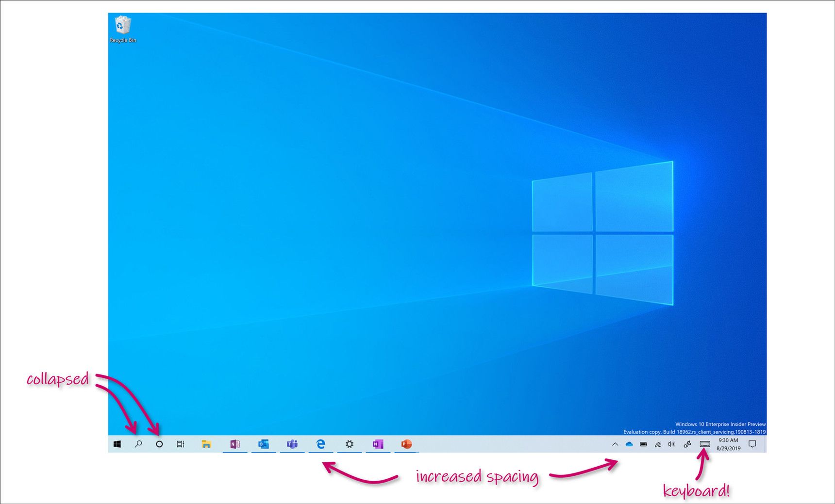Open Windows Search
This screenshot has height=504, width=835.
pos(138,444)
